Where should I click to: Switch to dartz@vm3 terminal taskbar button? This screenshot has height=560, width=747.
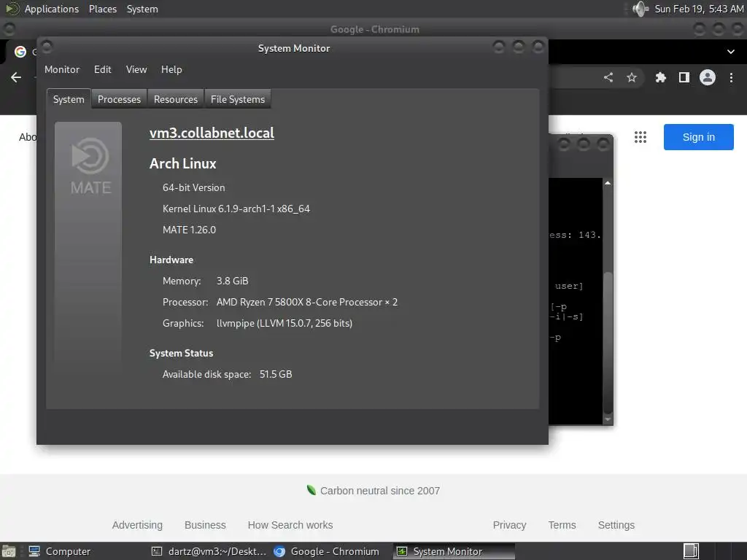[209, 551]
